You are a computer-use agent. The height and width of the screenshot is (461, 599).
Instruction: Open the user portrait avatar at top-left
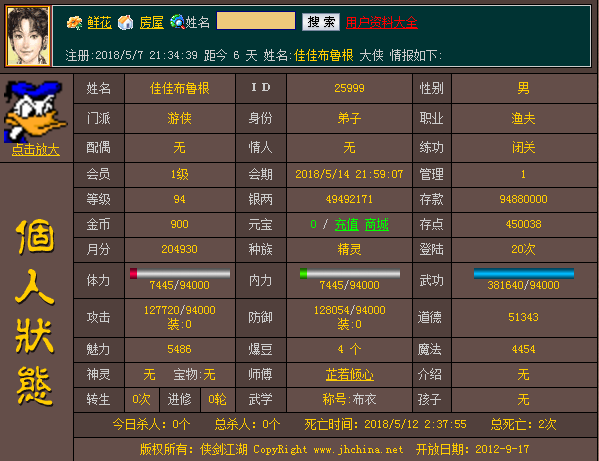coord(28,36)
